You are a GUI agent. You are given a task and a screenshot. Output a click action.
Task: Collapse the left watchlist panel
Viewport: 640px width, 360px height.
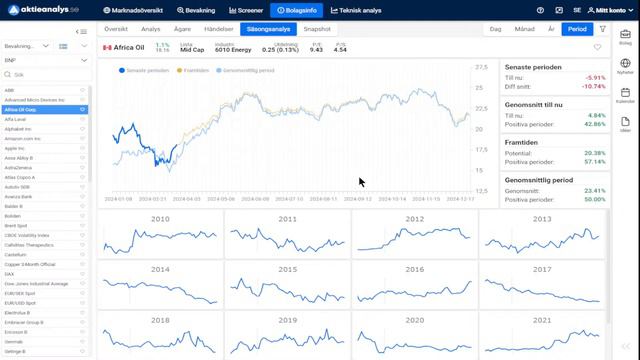click(81, 31)
